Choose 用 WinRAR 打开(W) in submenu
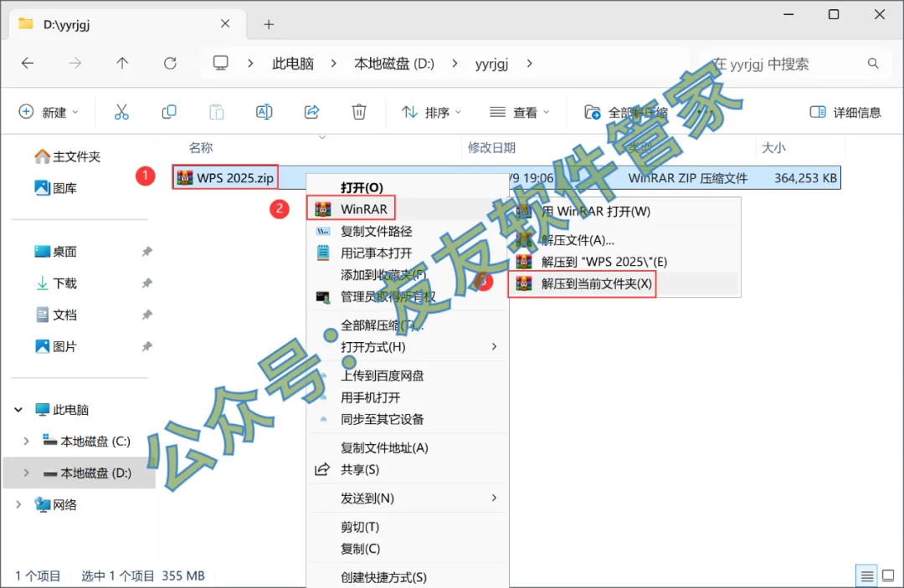 [596, 212]
